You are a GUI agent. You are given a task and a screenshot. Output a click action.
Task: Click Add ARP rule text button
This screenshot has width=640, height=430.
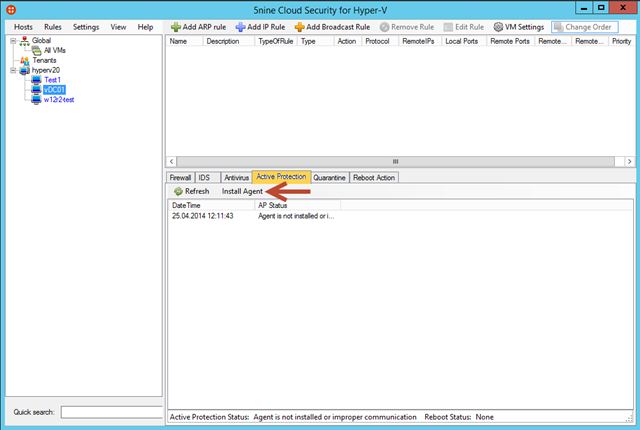[204, 27]
